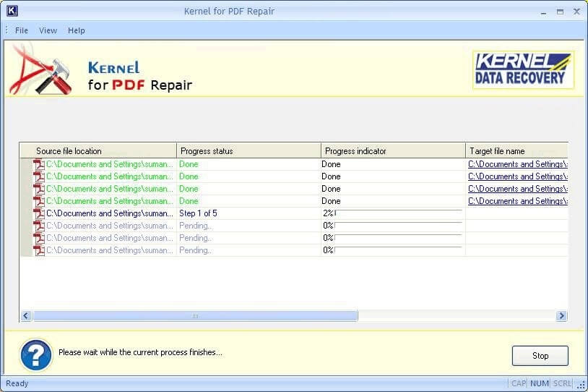Click the left scroll arrow of the file list

tap(25, 316)
